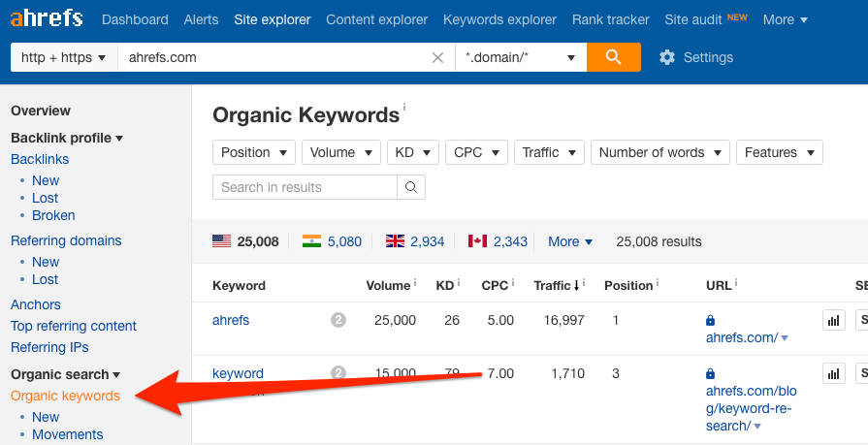Screen dimensions: 868x445
Task: Click the Search in results input field
Action: click(x=305, y=187)
